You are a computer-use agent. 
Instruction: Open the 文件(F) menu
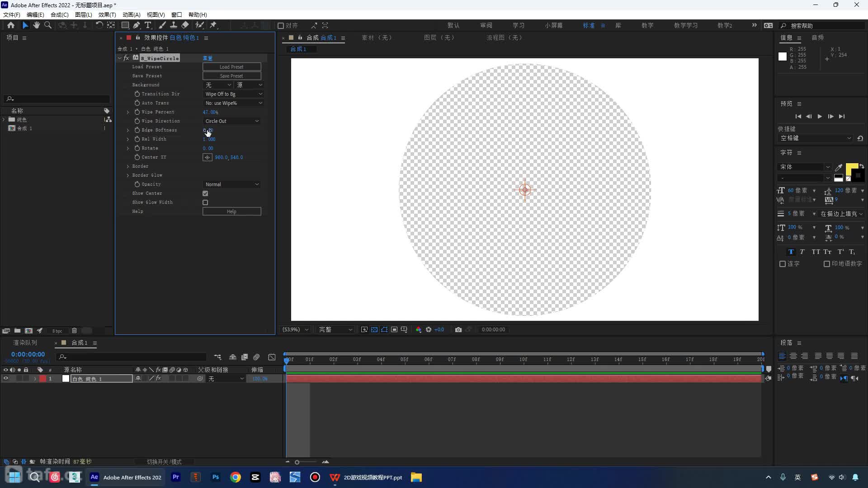12,15
